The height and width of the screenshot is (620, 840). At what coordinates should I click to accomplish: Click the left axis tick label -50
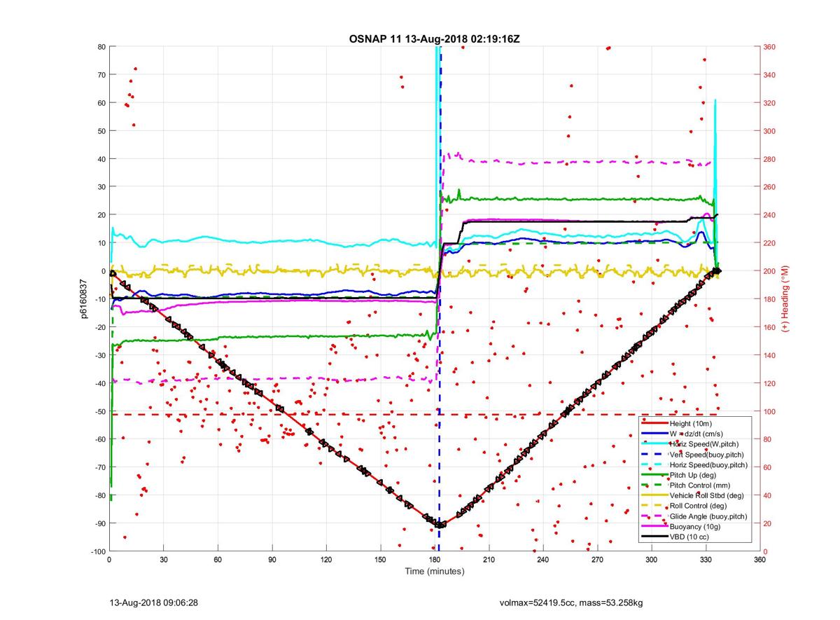[x=99, y=411]
